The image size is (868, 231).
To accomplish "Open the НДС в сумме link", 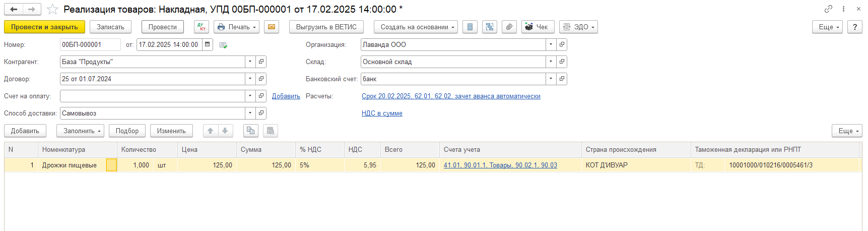I will tap(382, 113).
